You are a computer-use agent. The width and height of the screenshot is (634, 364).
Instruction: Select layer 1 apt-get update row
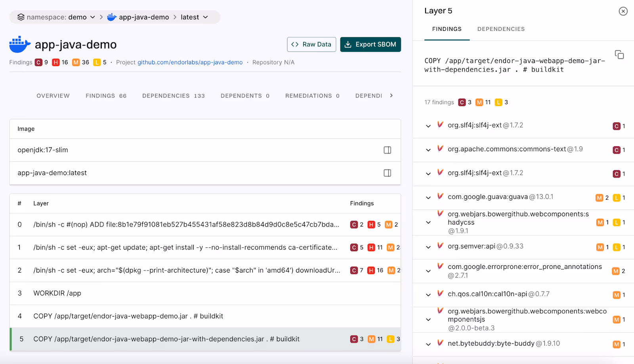pyautogui.click(x=205, y=248)
